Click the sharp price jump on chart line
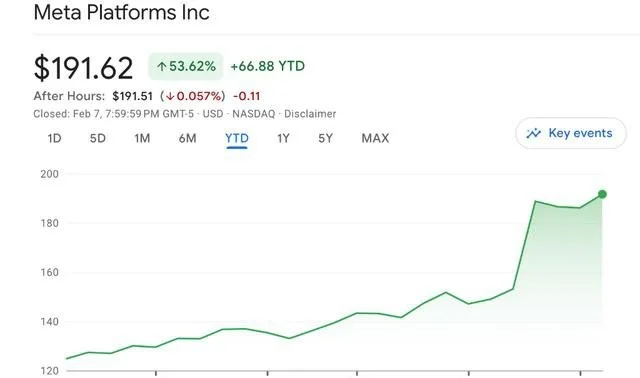Viewport: 640px width, 378px height. (x=524, y=245)
